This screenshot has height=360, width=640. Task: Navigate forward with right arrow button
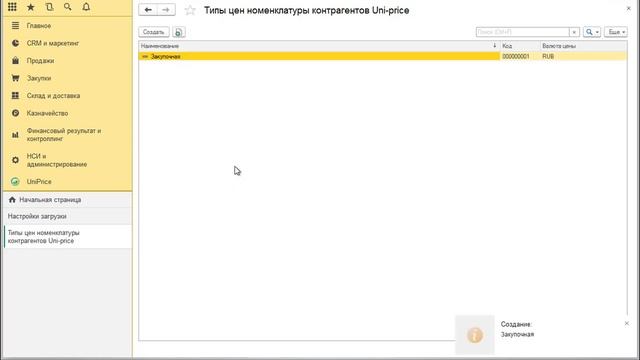[x=166, y=10]
